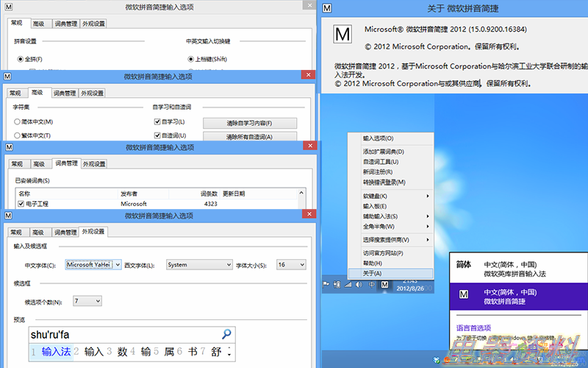588x368 pixels.
Task: Click the M input method tray icon
Action: (384, 284)
